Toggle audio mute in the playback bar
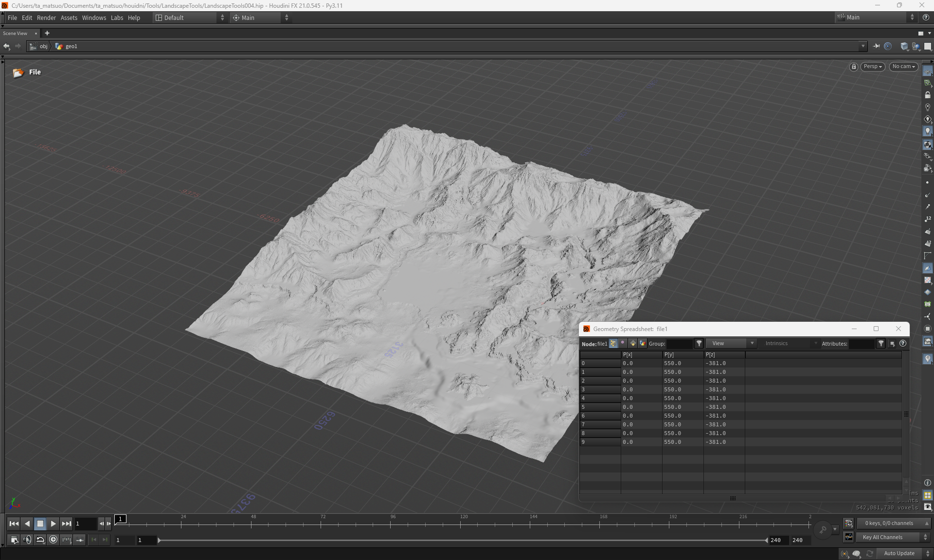Image resolution: width=934 pixels, height=560 pixels. [x=27, y=541]
